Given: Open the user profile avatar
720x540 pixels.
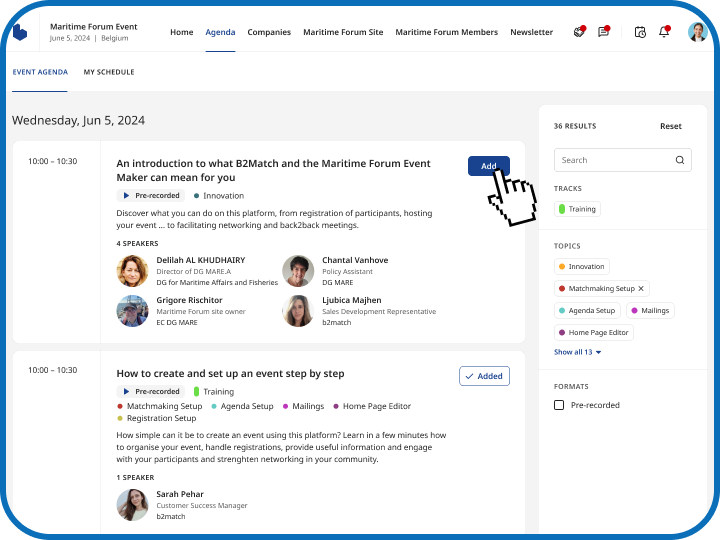Looking at the screenshot, I should tap(698, 32).
